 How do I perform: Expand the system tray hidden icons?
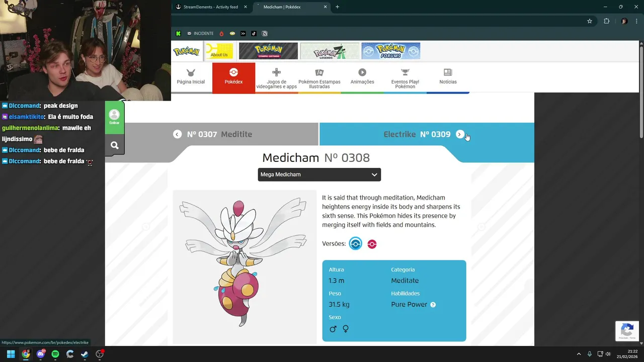tap(579, 354)
